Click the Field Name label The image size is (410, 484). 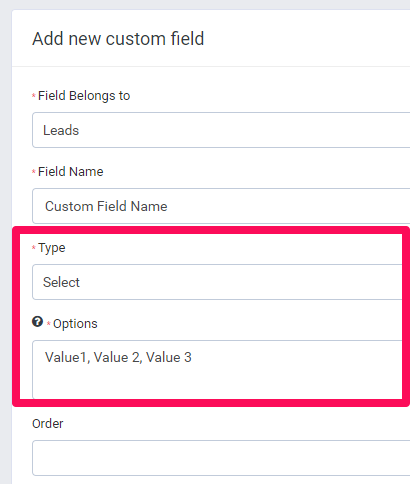[x=71, y=172]
